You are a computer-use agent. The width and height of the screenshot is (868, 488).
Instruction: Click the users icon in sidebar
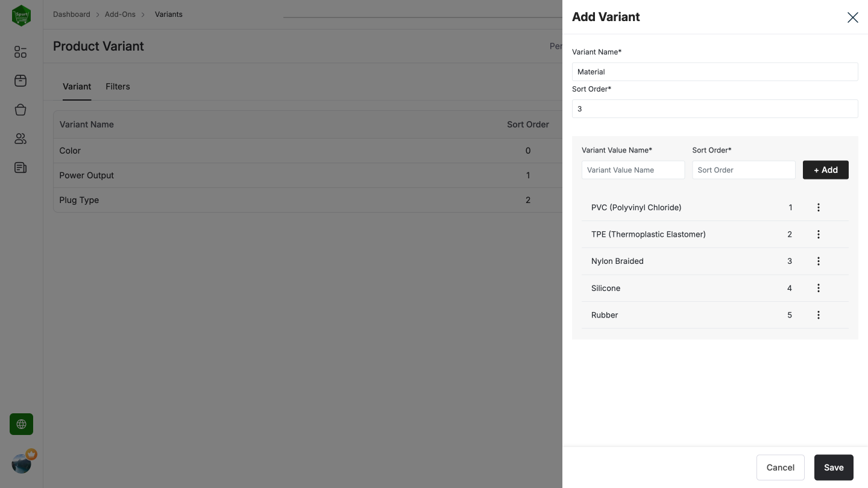pos(20,139)
